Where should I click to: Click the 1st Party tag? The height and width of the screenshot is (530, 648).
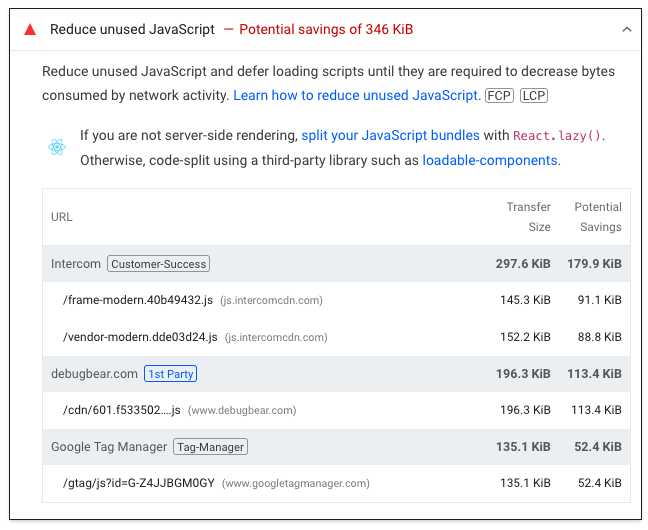click(x=170, y=374)
